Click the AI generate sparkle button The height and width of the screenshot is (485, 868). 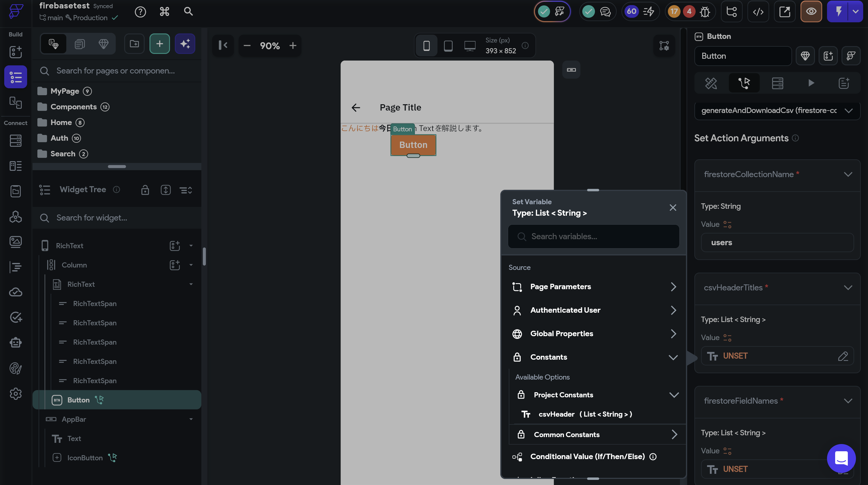coord(185,44)
